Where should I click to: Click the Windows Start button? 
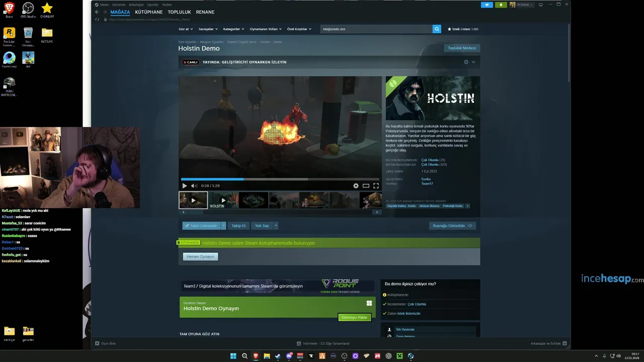pyautogui.click(x=233, y=356)
